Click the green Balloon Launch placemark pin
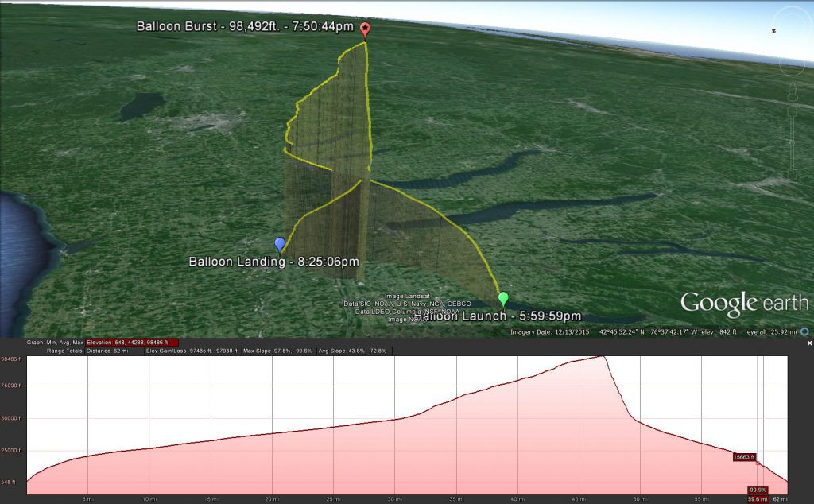The height and width of the screenshot is (504, 814). [502, 299]
